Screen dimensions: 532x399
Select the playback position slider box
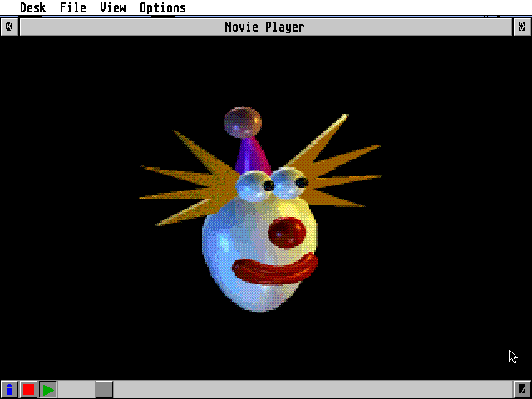tap(103, 390)
